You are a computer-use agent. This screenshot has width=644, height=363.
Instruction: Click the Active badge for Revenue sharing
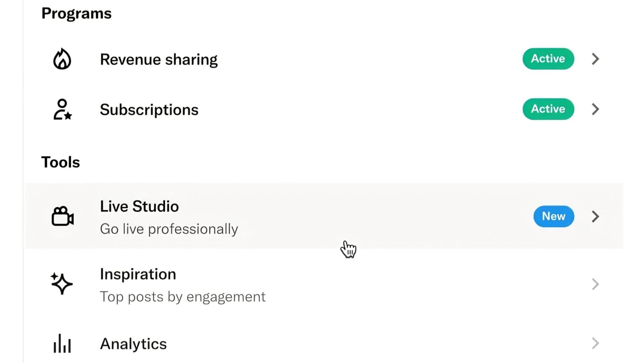tap(548, 59)
